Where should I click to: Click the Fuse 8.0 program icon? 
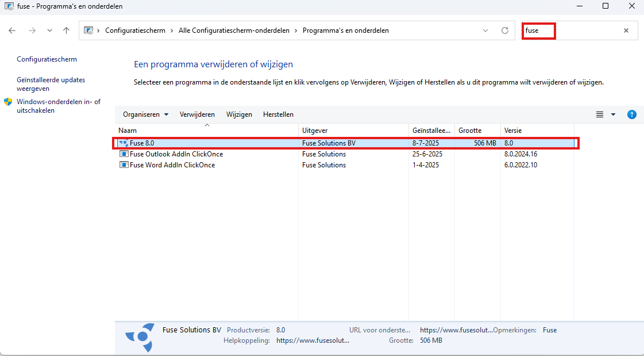(x=124, y=143)
